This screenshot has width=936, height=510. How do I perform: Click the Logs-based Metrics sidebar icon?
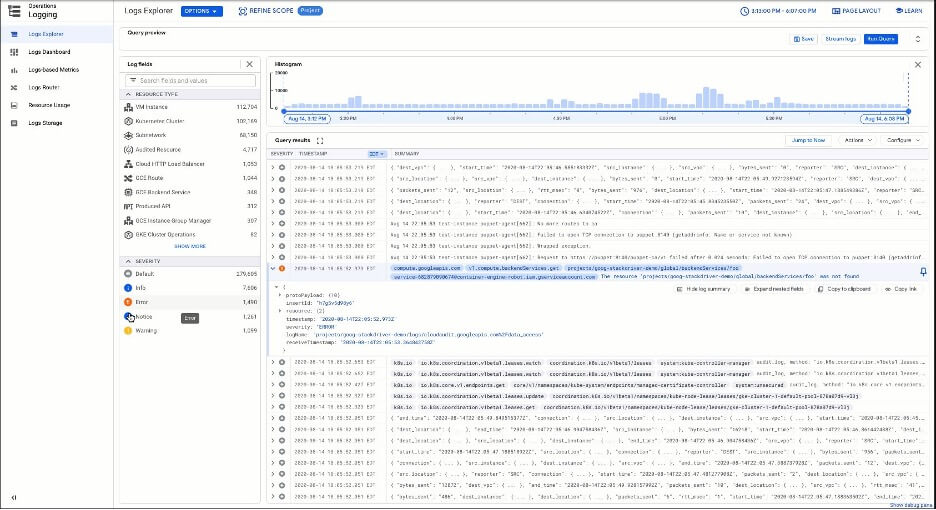point(14,70)
